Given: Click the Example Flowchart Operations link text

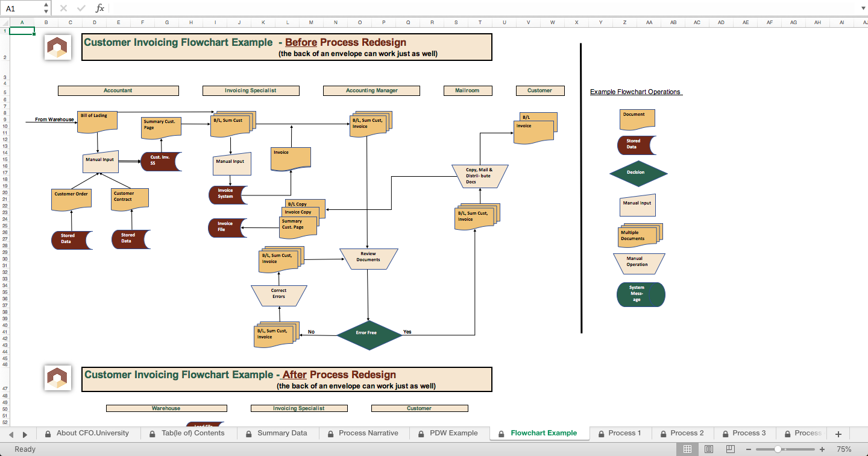Looking at the screenshot, I should [x=636, y=92].
